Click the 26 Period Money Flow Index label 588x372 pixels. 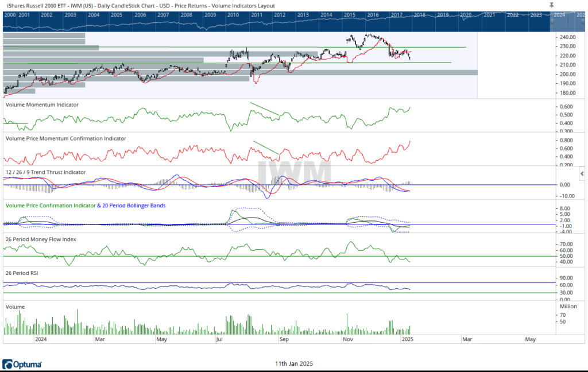pos(41,239)
